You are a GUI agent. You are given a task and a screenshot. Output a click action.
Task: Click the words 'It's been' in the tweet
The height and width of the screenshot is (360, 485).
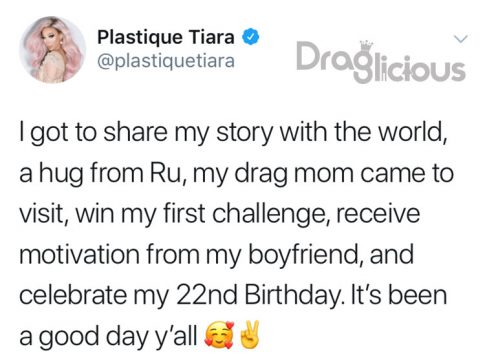[x=399, y=295]
